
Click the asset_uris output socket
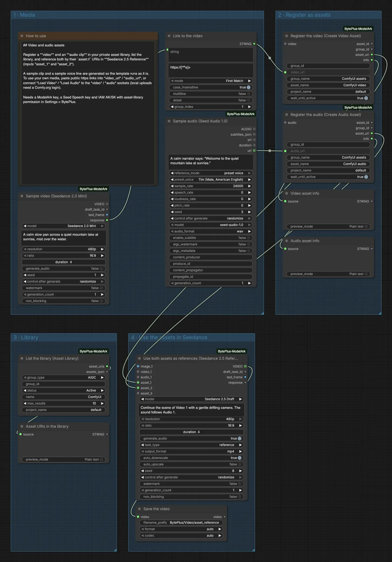(107, 366)
